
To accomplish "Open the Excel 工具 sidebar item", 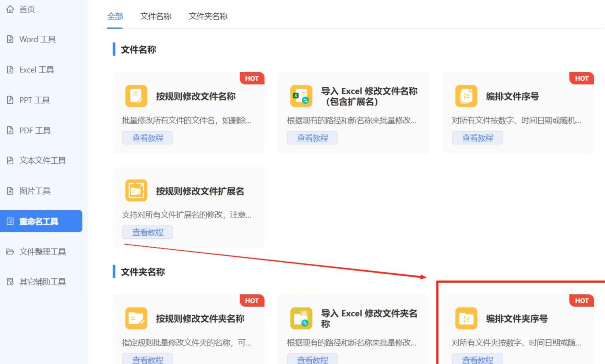I will 36,70.
